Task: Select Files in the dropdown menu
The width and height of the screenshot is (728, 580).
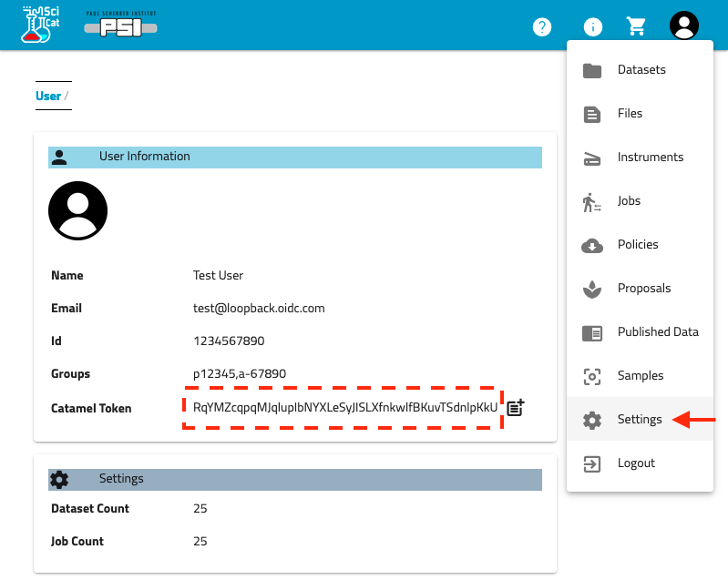Action: [x=629, y=114]
